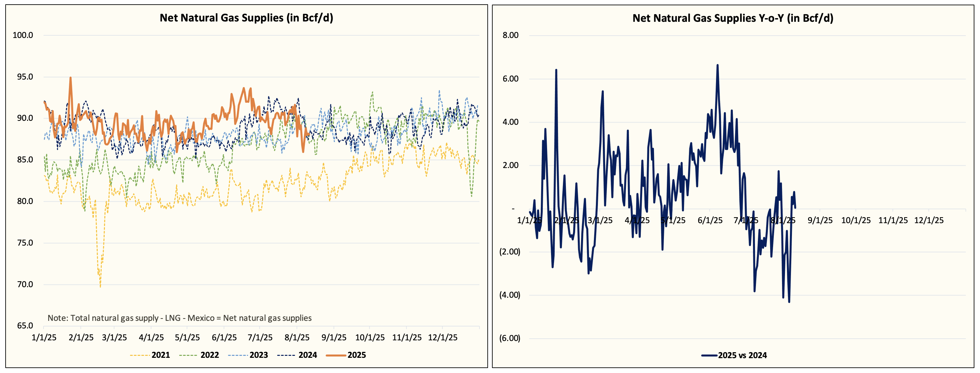Click 9/1/25 label on Y-o-Y chart axis
Screen dimensions: 980x373
[x=820, y=220]
